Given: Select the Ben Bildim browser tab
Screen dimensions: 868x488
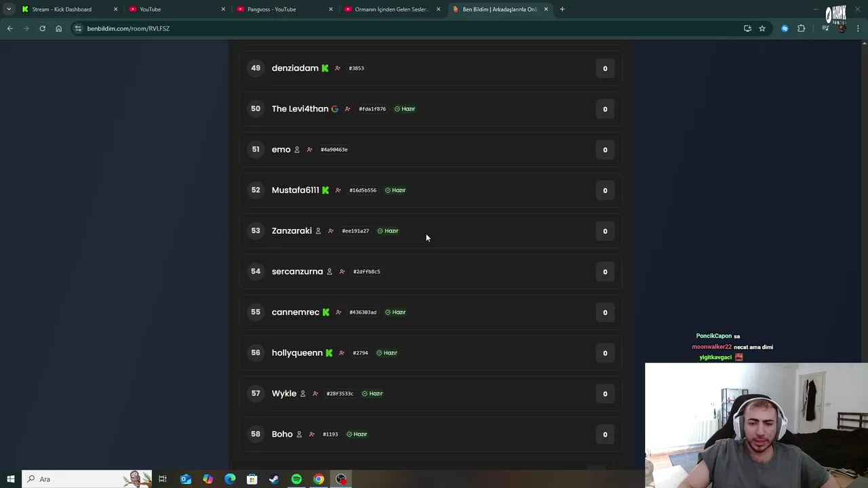Looking at the screenshot, I should 500,9.
